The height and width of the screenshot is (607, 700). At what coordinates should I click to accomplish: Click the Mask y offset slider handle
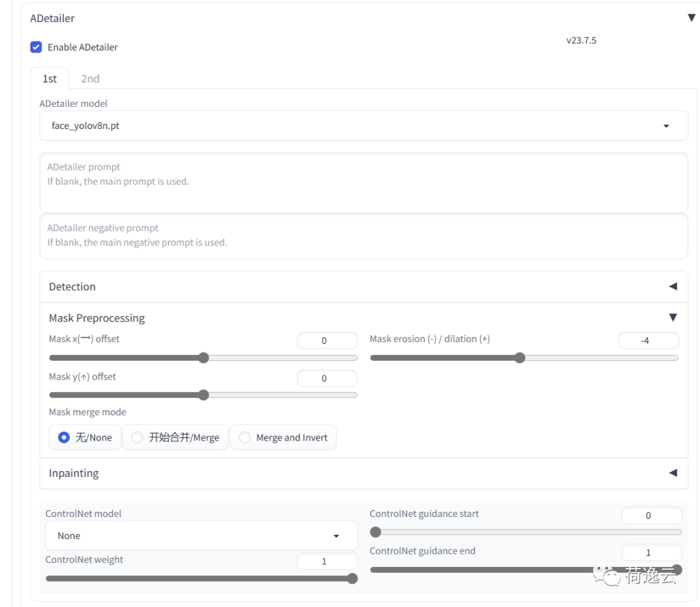pyautogui.click(x=204, y=395)
